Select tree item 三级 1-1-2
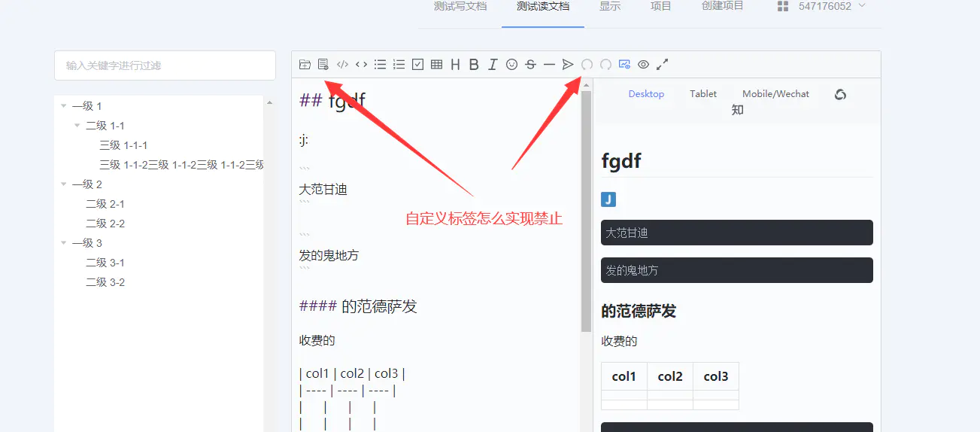The width and height of the screenshot is (980, 432). [x=181, y=165]
